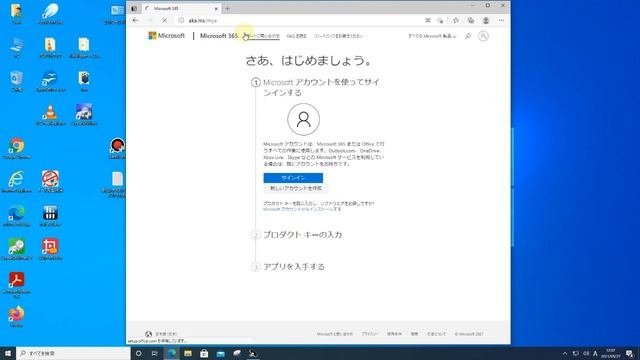
Task: Click the Cortana circle on taskbar
Action: 138,353
